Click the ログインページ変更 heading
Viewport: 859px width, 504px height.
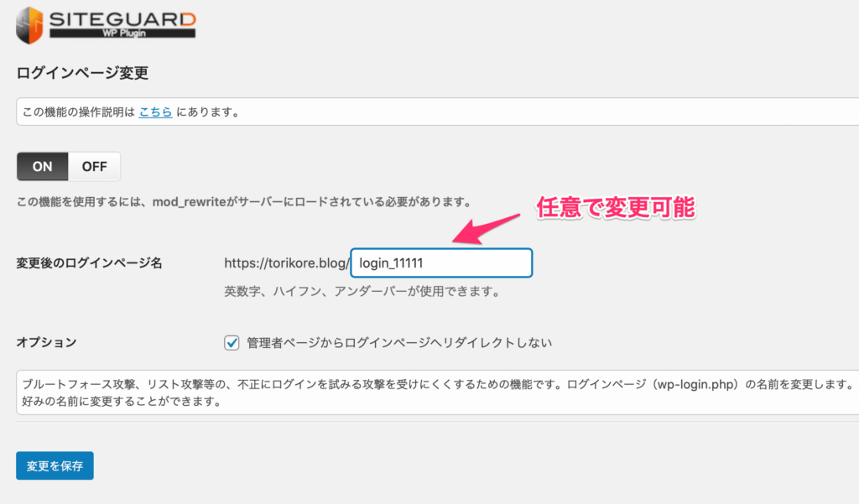[x=82, y=73]
